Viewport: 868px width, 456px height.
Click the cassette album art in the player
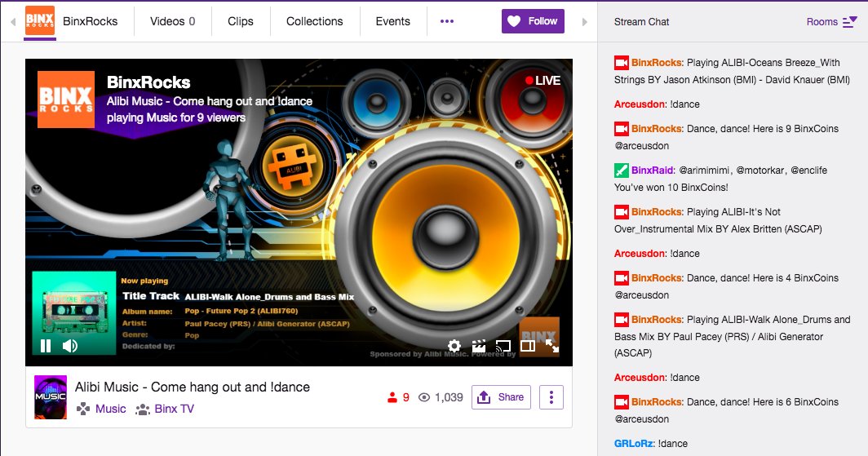pos(73,313)
